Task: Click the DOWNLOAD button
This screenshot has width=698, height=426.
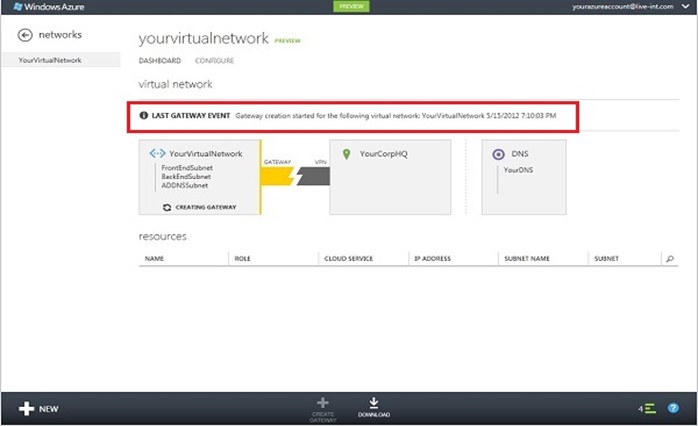Action: coord(374,408)
